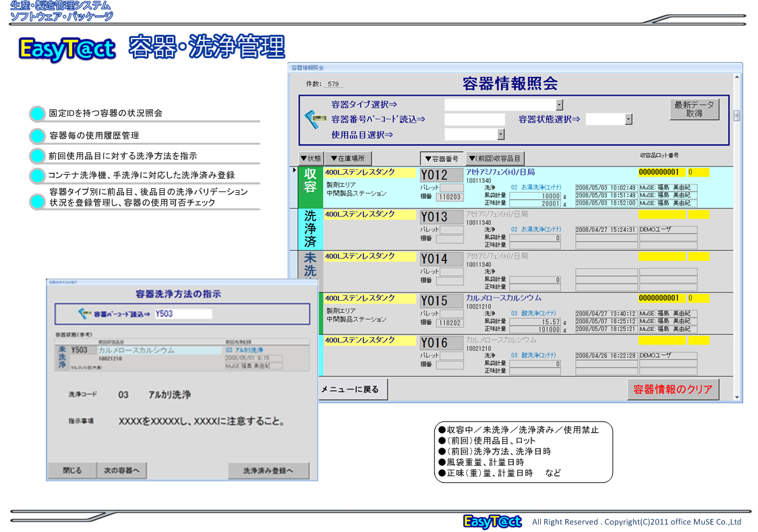758x532 pixels.
Task: Click timestamp 2008/05/03 10:02:49
Action: click(x=606, y=187)
